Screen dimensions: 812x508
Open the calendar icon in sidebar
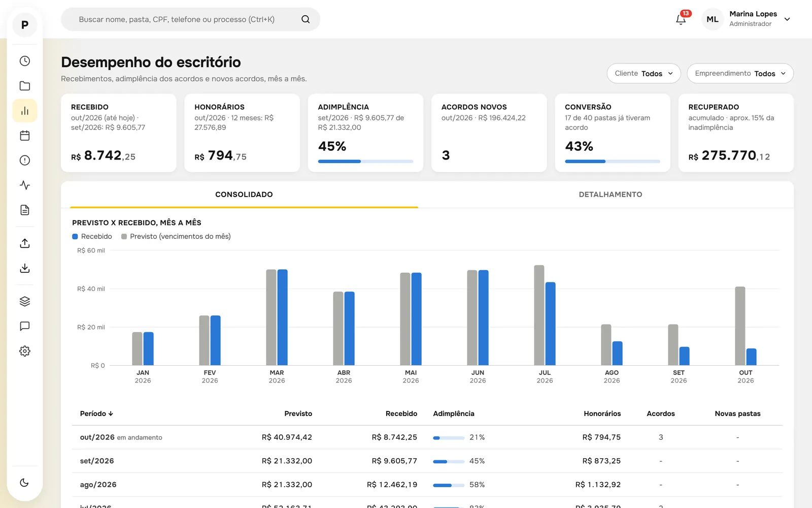24,136
